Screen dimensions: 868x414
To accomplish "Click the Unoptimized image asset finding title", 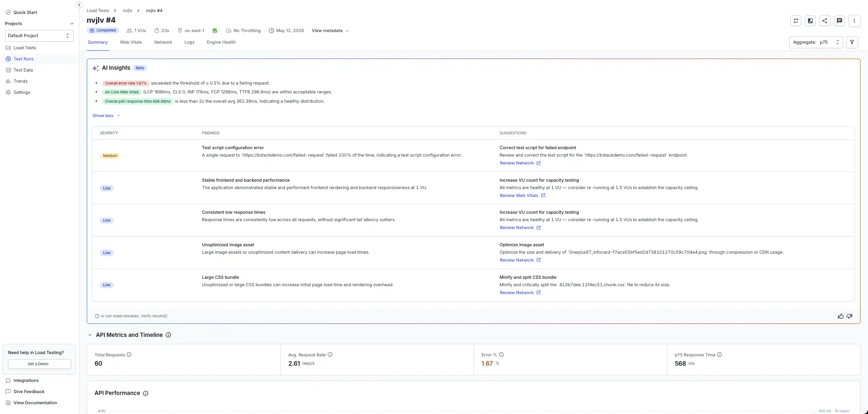I will 228,245.
